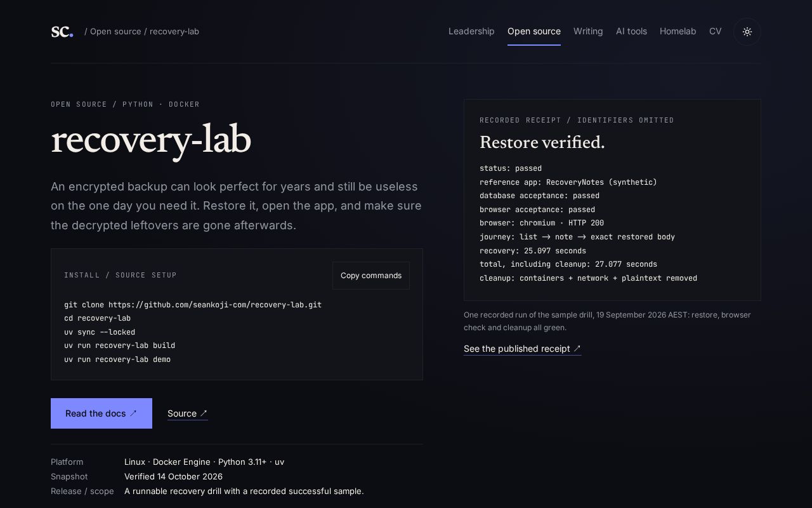Click the recovery-lab main heading
The height and width of the screenshot is (508, 812).
[x=151, y=140]
